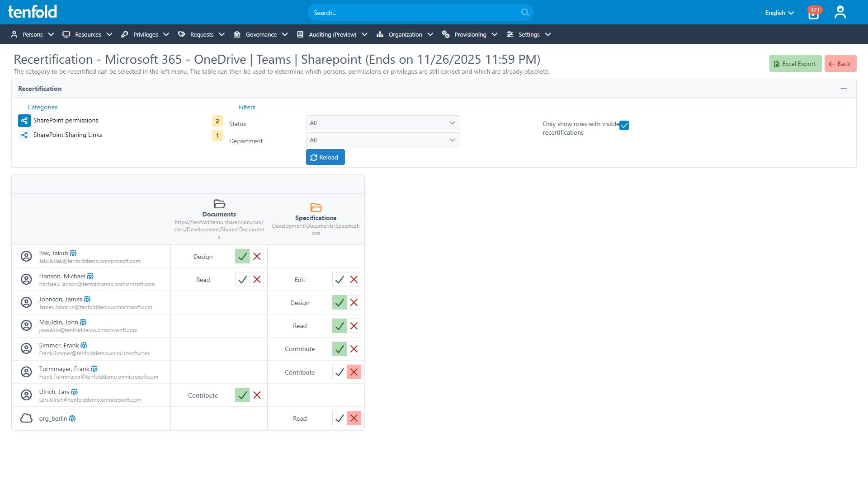
Task: Click the person avatar icon for Bak, Jakub
Action: tap(26, 256)
